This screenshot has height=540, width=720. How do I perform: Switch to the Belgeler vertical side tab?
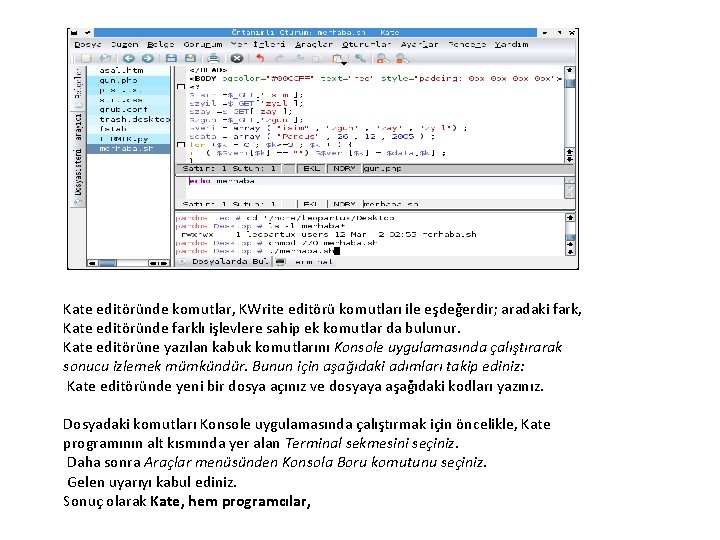(79, 88)
